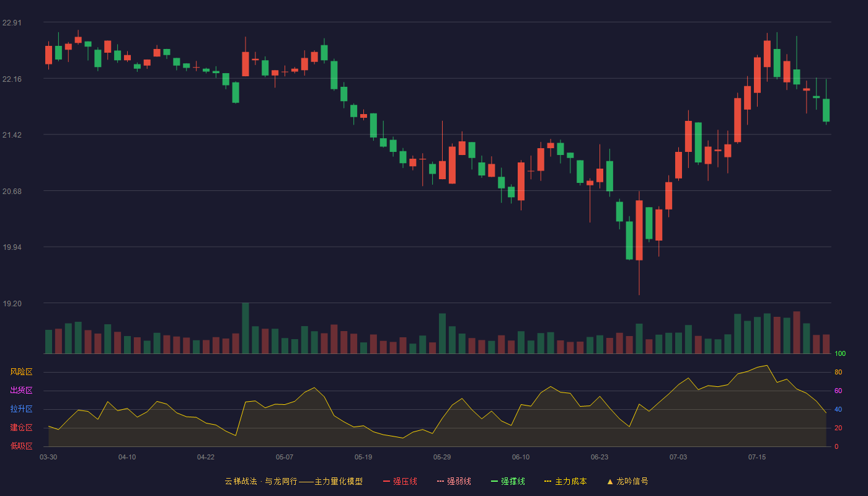This screenshot has height=496, width=868.
Task: Toggle the 主力成本 legend series
Action: pos(565,481)
